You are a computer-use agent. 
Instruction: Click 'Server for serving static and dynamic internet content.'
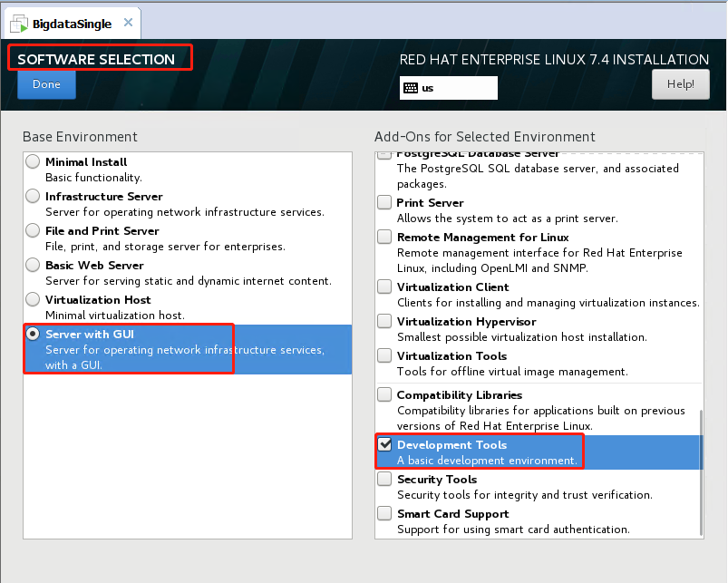click(x=189, y=281)
